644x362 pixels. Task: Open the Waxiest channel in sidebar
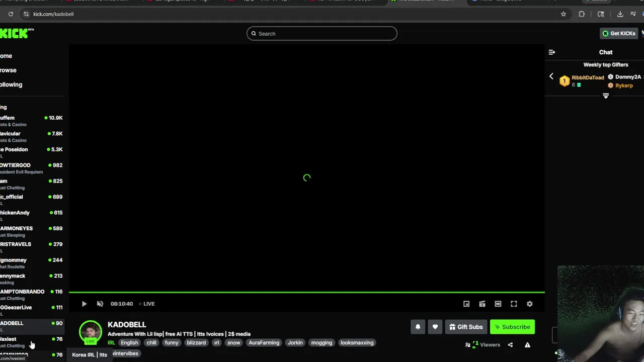(x=31, y=342)
